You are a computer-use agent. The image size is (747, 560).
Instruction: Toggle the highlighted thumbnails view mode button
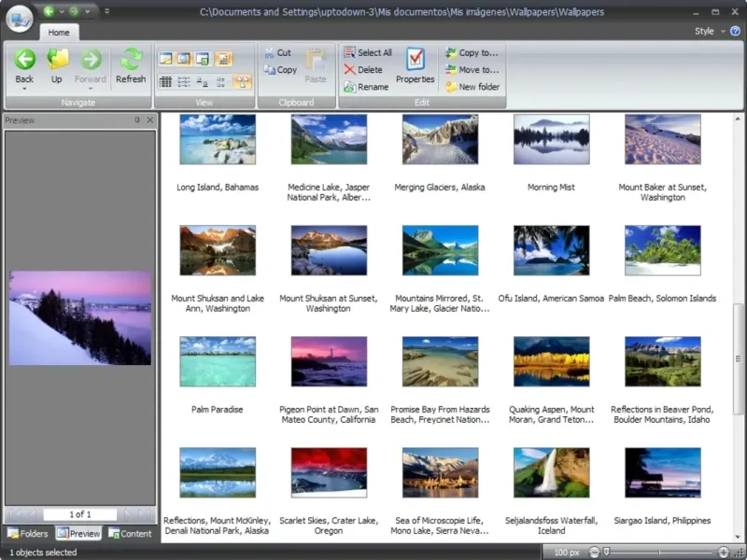tap(242, 82)
